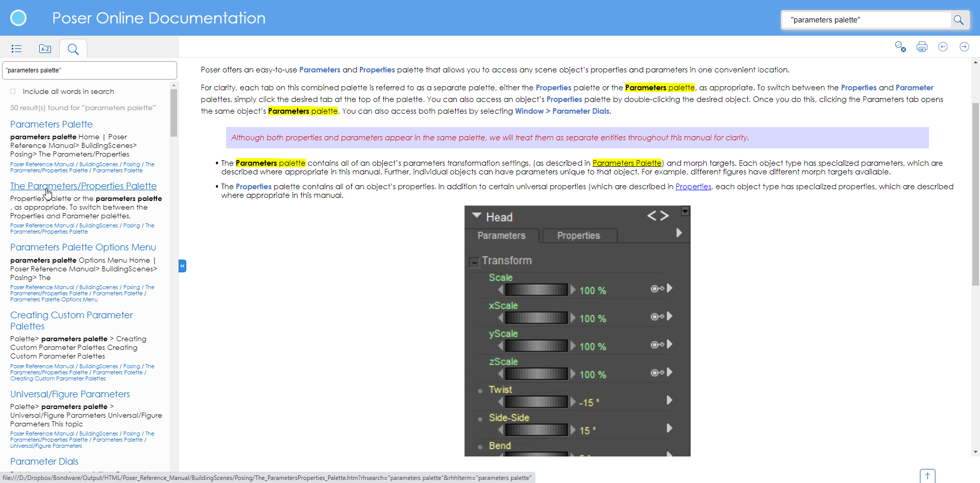Click the status bar file URL text
Viewport: 980px width, 483px height.
[267, 478]
